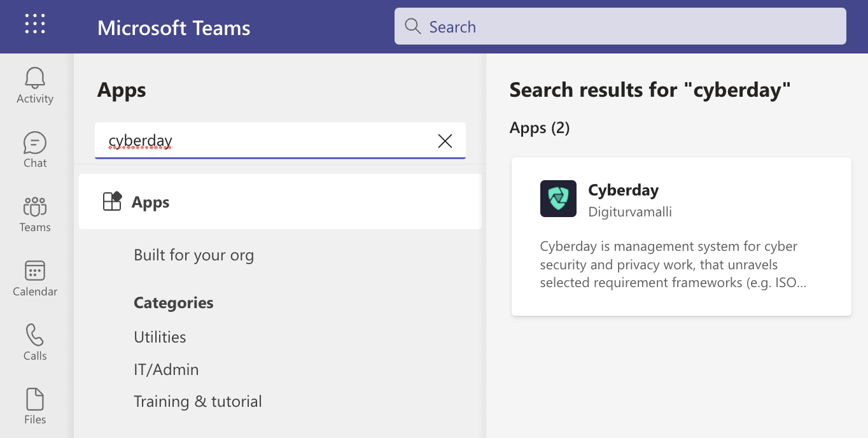Click Search results for "cyberday" heading
This screenshot has width=868, height=438.
click(x=650, y=90)
